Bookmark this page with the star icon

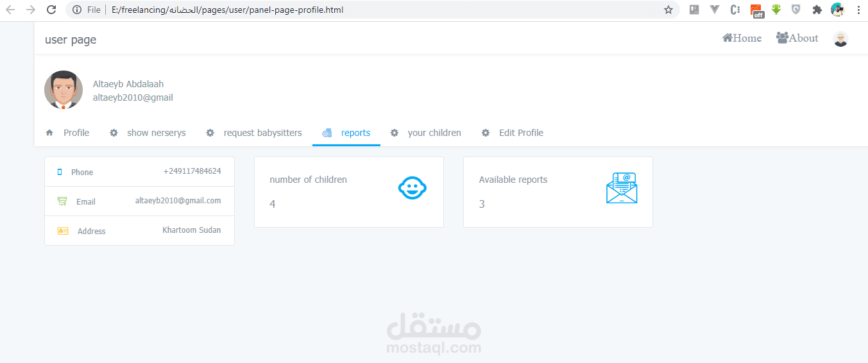tap(668, 10)
